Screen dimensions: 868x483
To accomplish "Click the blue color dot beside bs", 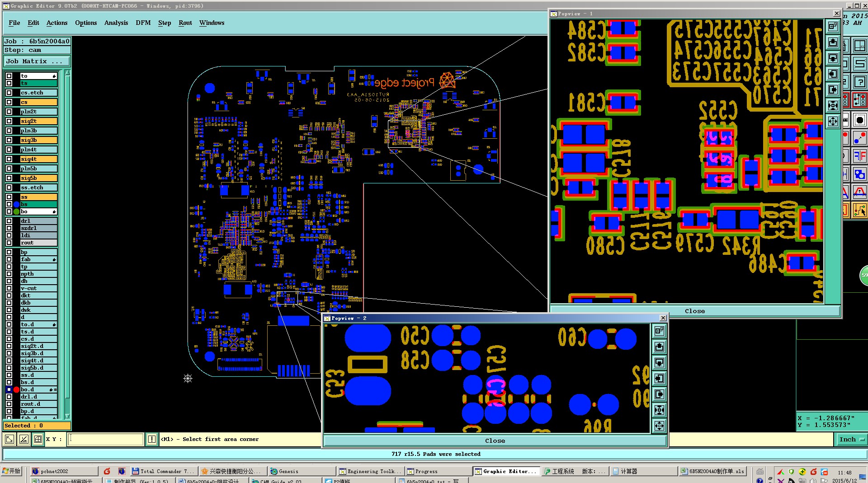I will [x=17, y=204].
